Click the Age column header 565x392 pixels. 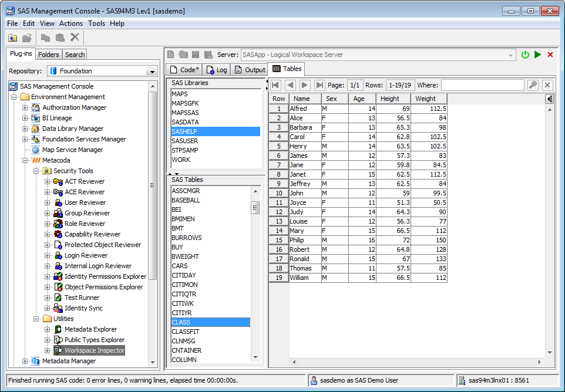point(362,99)
